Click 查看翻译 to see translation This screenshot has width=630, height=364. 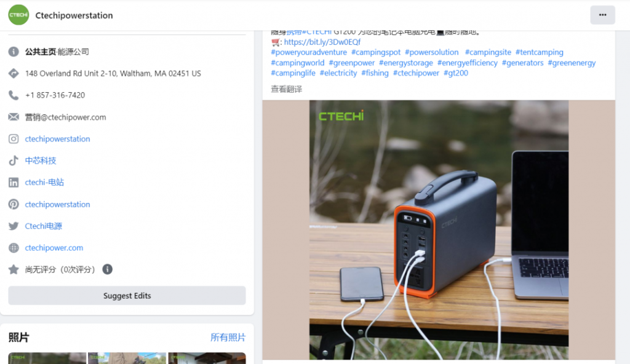(287, 89)
